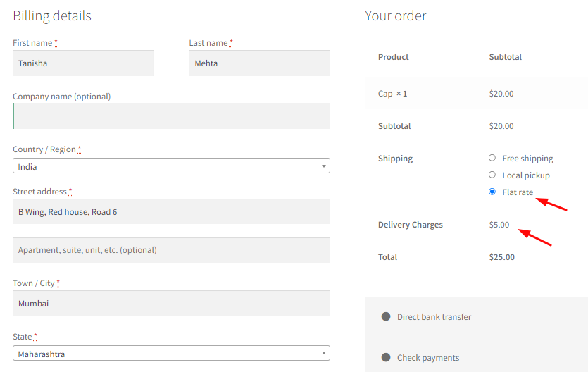Edit the Street address field
The height and width of the screenshot is (372, 588).
pyautogui.click(x=171, y=211)
